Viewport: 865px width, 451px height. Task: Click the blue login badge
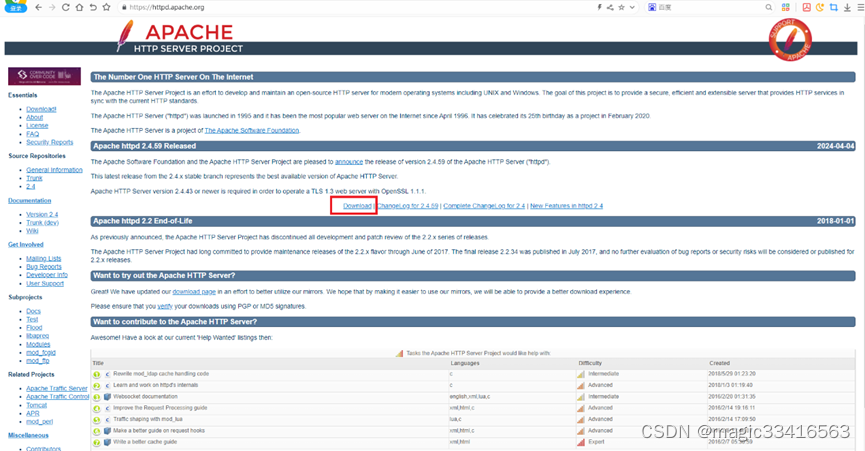pyautogui.click(x=16, y=7)
